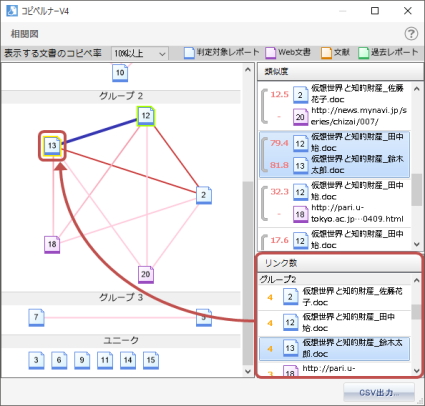Click the similarity list scroll up arrow
425x406 pixels.
point(417,89)
